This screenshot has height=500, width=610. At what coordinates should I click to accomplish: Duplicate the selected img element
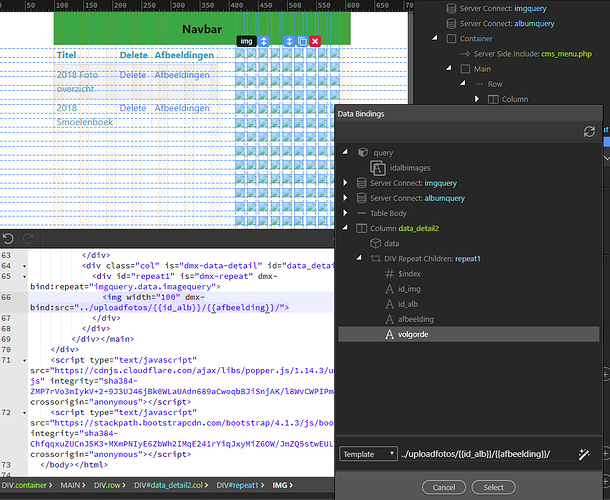(302, 41)
